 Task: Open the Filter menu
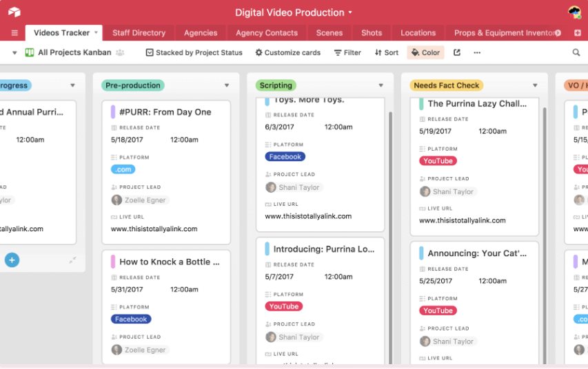coord(347,52)
